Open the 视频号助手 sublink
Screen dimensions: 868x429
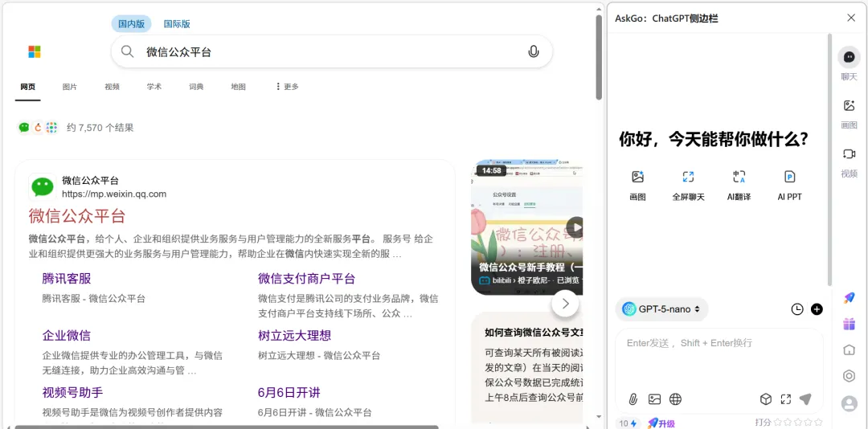pos(72,393)
